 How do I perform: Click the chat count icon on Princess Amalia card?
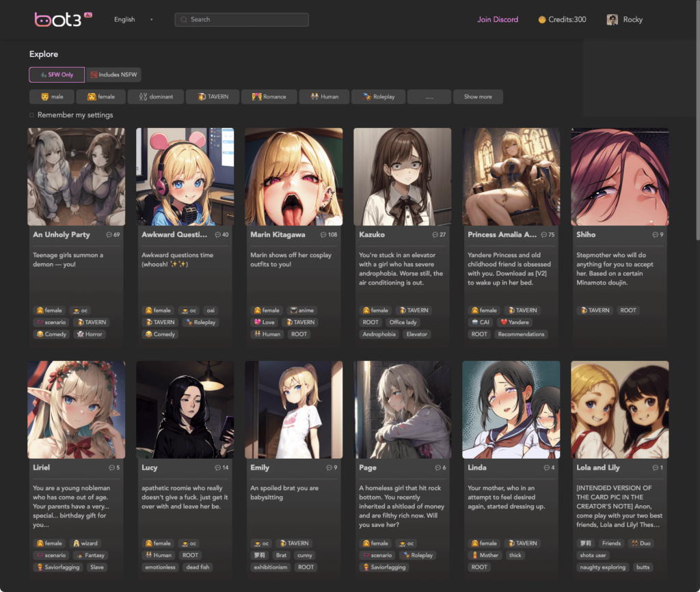[x=543, y=234]
